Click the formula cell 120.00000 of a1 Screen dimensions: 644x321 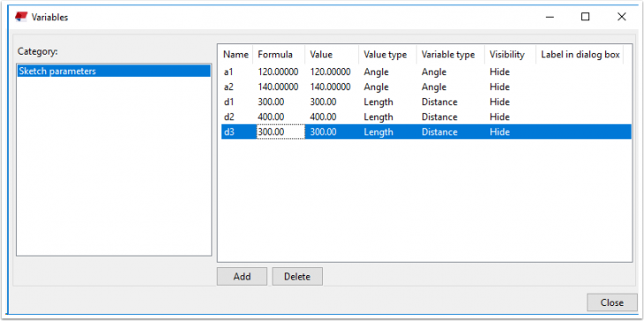pyautogui.click(x=278, y=71)
